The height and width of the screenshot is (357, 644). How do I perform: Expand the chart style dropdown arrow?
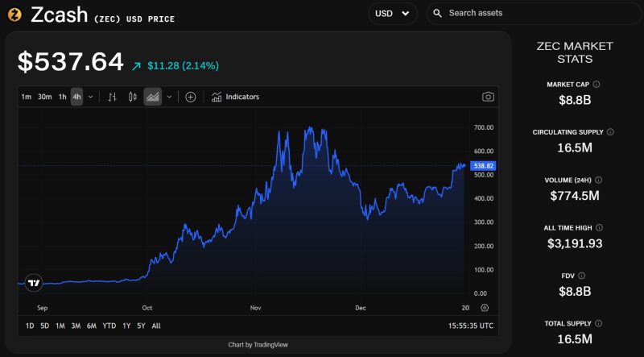pyautogui.click(x=169, y=97)
